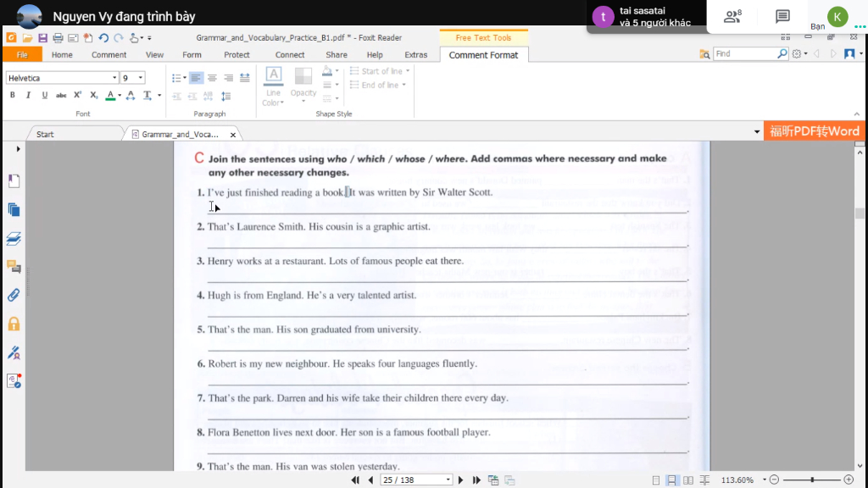Open the File menu
This screenshot has width=868, height=488.
pos(22,55)
